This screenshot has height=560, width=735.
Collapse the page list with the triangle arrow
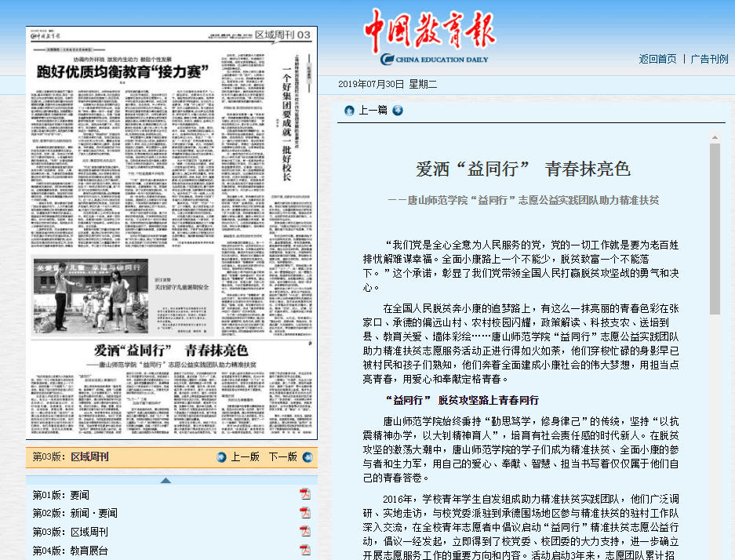[166, 480]
